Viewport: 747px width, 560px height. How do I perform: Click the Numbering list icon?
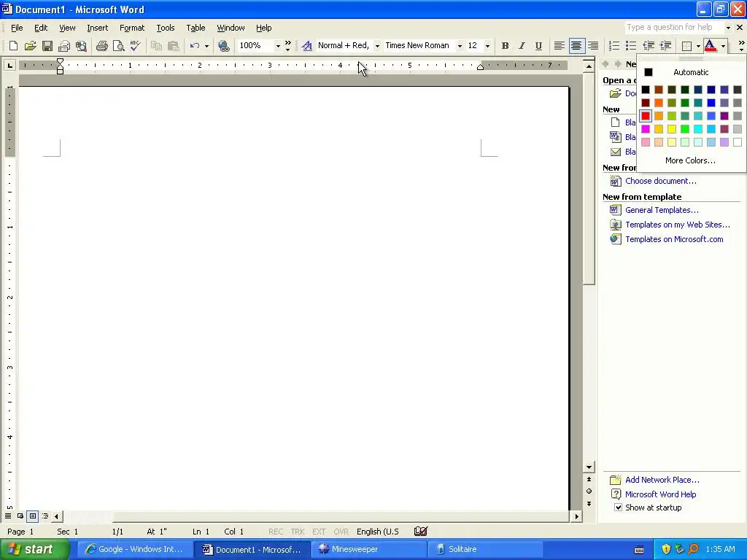[614, 46]
